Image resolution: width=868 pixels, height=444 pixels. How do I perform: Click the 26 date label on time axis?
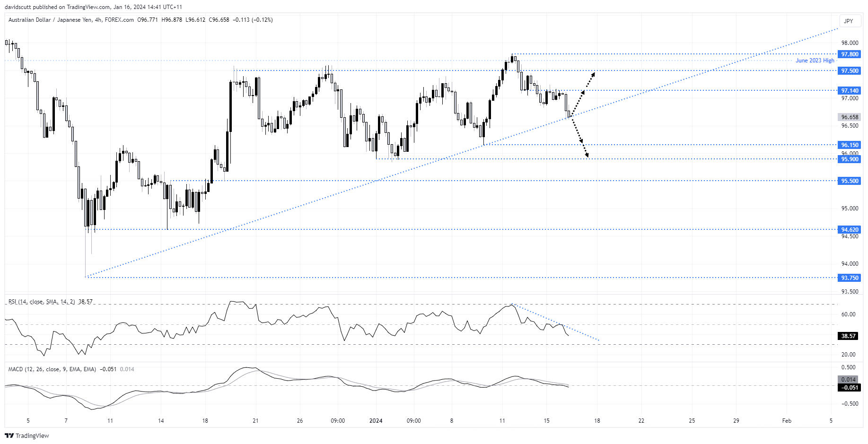coord(300,421)
